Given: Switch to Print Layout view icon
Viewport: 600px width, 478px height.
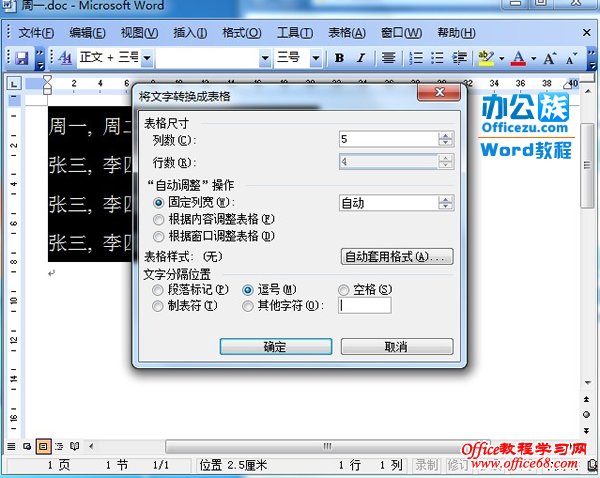Looking at the screenshot, I should (43, 446).
